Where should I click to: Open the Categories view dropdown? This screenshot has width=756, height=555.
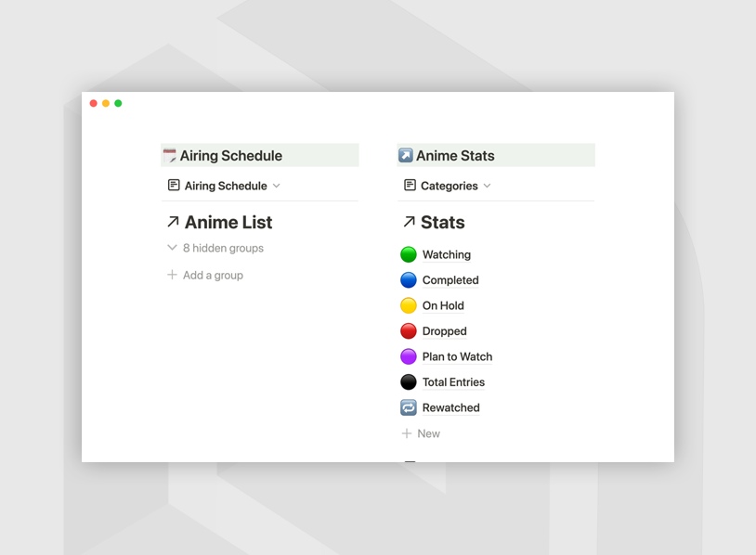[448, 186]
